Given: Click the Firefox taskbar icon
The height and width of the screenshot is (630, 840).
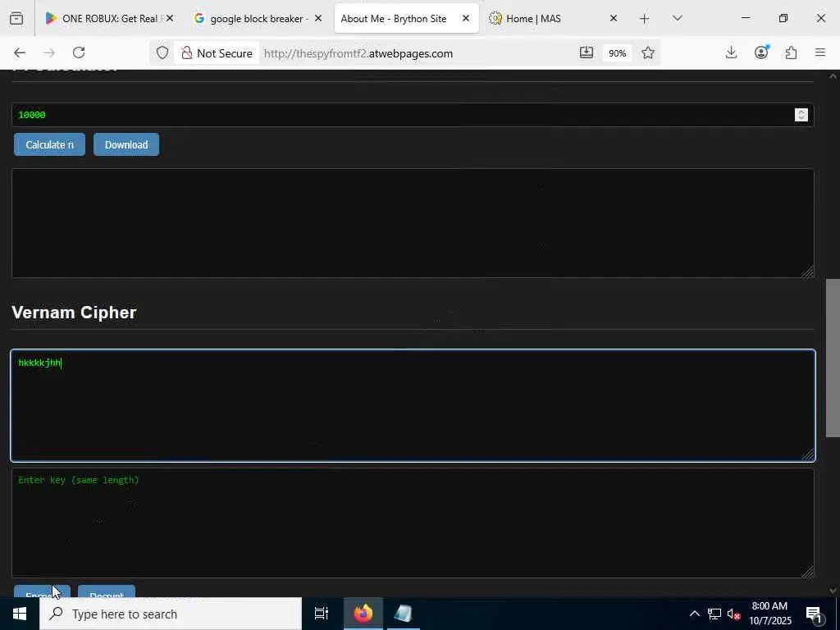Looking at the screenshot, I should tap(363, 614).
